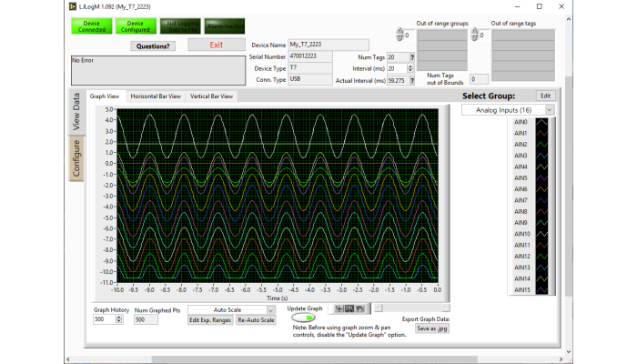This screenshot has height=364, width=637.
Task: Click the AIN6 plot legend icon
Action: tap(542, 189)
